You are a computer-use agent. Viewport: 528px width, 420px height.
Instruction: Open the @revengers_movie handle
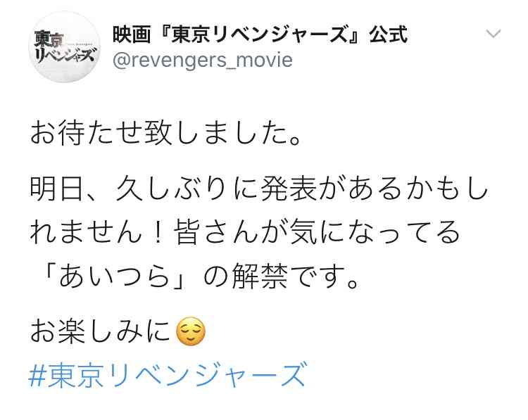tap(202, 60)
